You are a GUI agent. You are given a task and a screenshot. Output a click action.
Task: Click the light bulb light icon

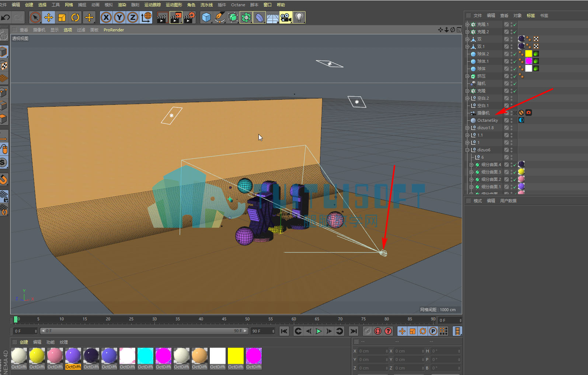tap(299, 17)
